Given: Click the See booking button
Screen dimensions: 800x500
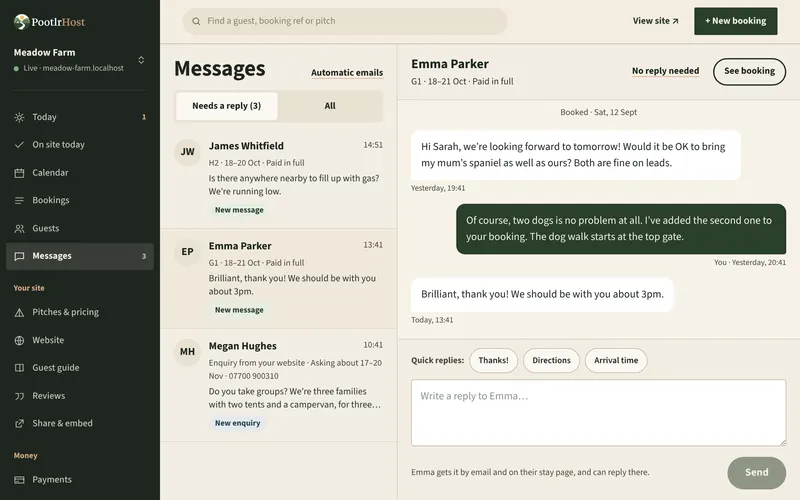Looking at the screenshot, I should [x=749, y=71].
